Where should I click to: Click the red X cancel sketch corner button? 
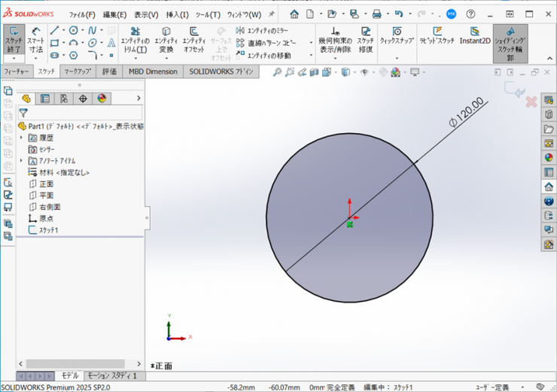tap(531, 101)
